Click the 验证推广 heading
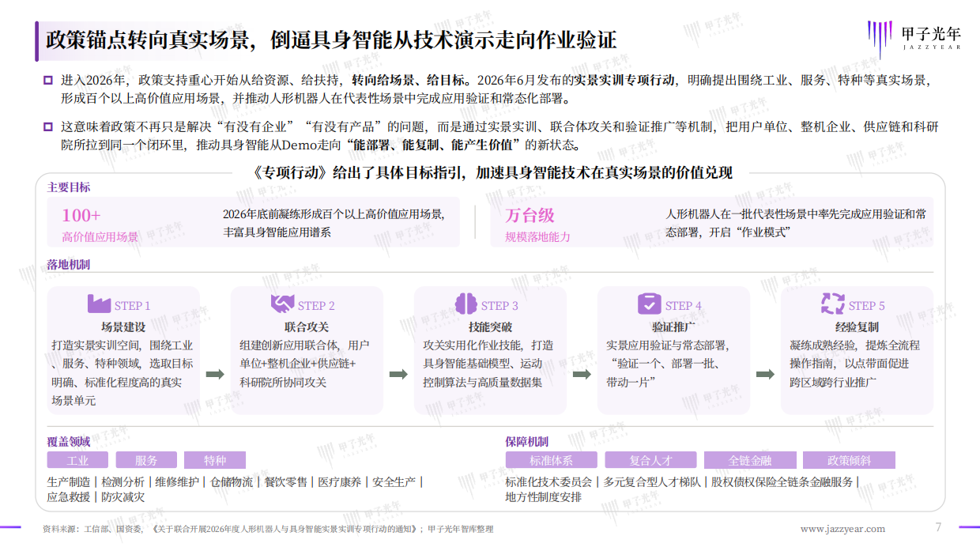 pyautogui.click(x=673, y=326)
